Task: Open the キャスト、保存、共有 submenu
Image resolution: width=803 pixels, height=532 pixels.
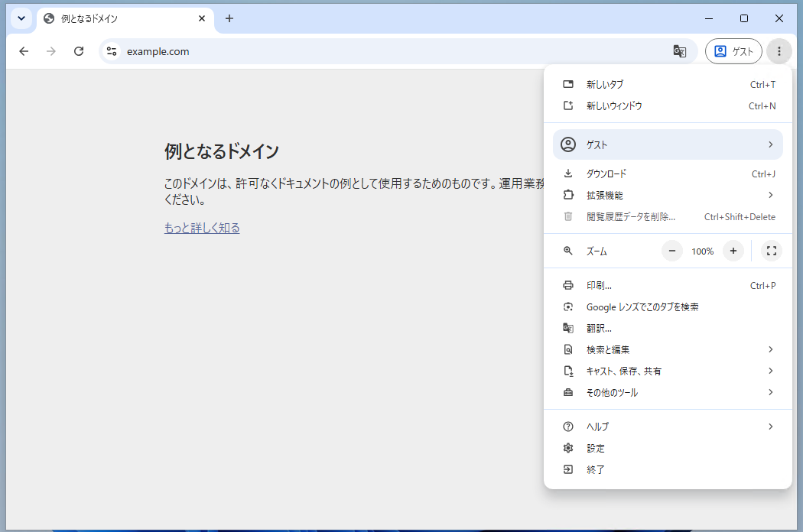Action: [668, 371]
